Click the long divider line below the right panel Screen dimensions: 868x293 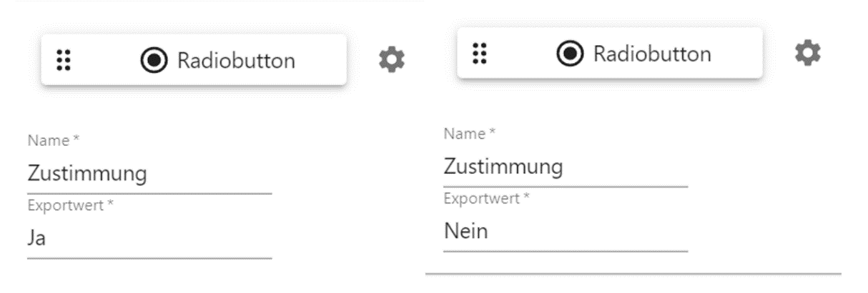coord(633,274)
